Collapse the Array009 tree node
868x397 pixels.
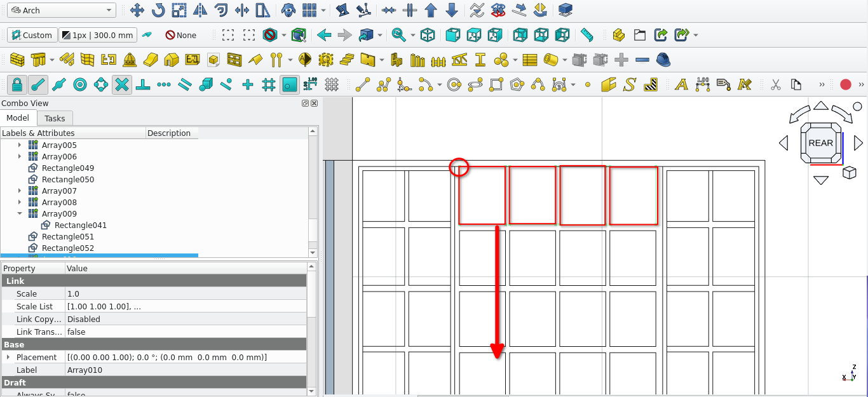pos(20,214)
